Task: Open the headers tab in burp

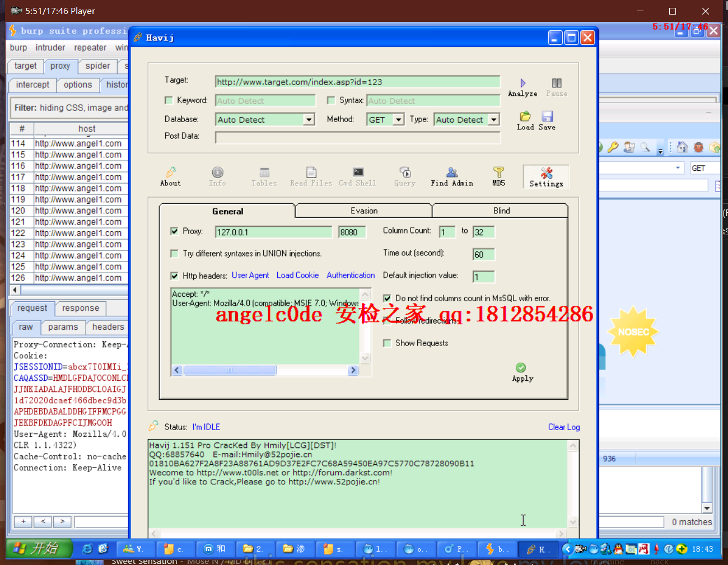Action: pyautogui.click(x=109, y=327)
